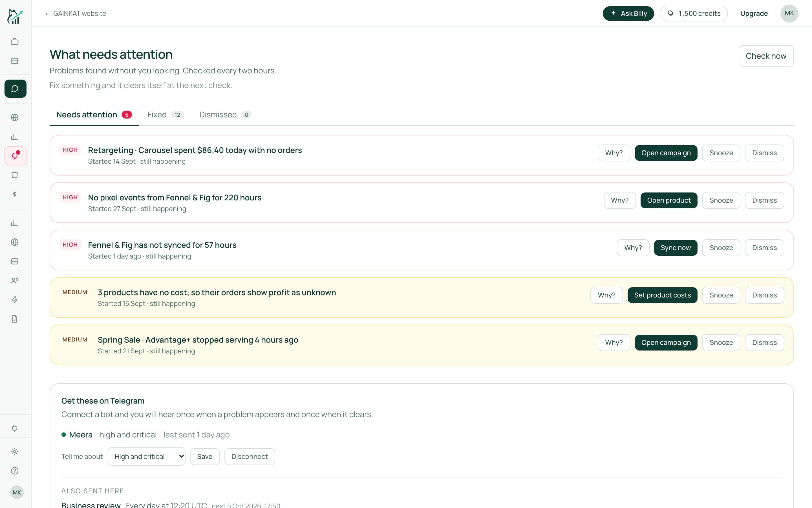The height and width of the screenshot is (508, 812).
Task: Click the Upgrade link
Action: 754,14
